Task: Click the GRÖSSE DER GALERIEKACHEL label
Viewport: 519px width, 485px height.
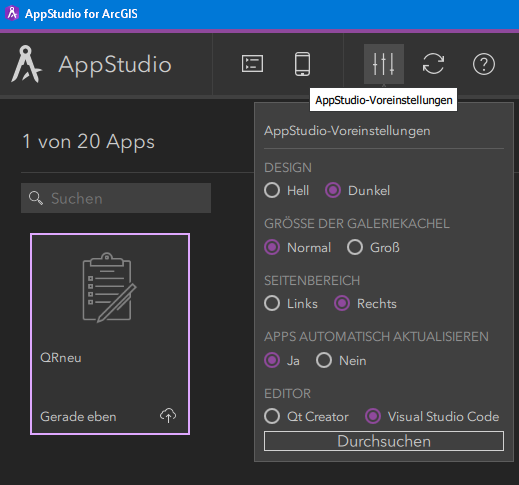Action: 357,224
